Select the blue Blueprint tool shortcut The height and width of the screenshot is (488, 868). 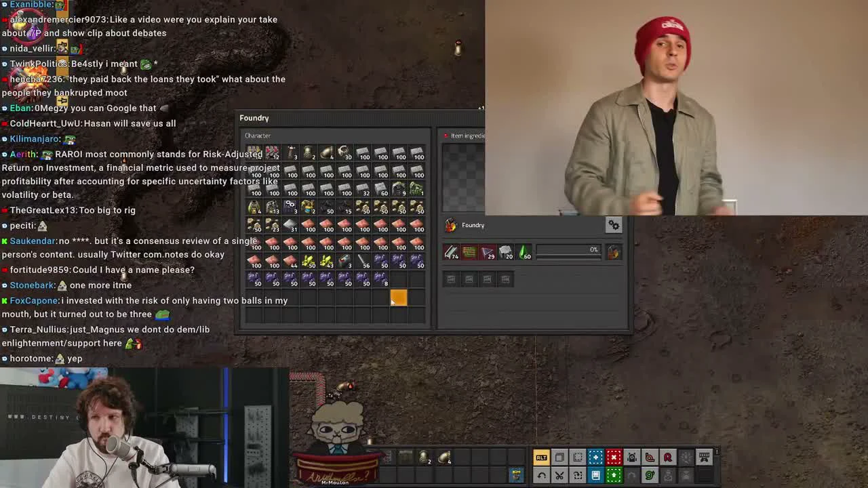pyautogui.click(x=595, y=457)
